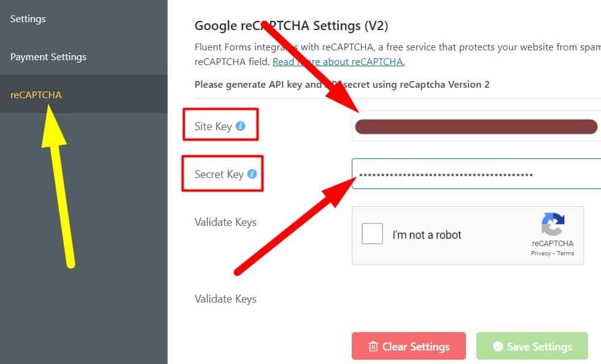
Task: Select the reCAPTCHA sidebar item
Action: [36, 95]
